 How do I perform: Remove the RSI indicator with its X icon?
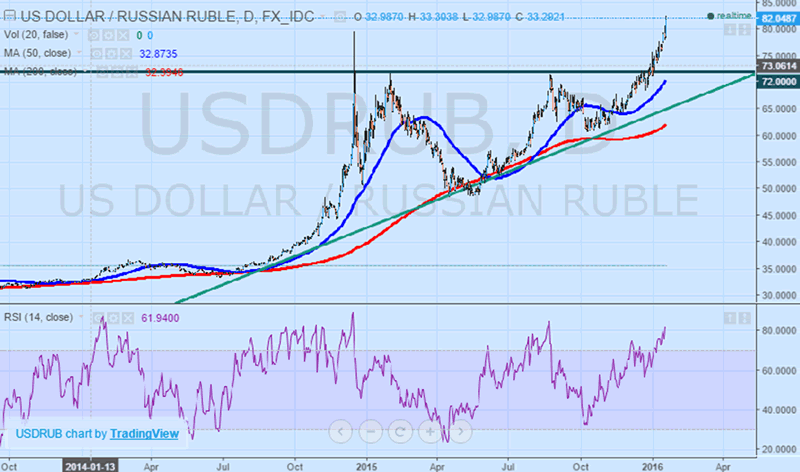coord(128,318)
